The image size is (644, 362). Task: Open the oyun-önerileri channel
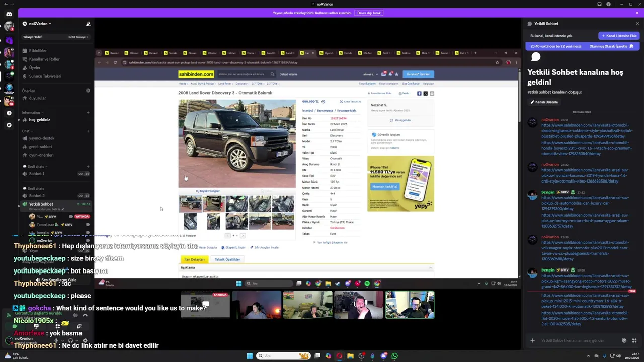tap(55, 155)
